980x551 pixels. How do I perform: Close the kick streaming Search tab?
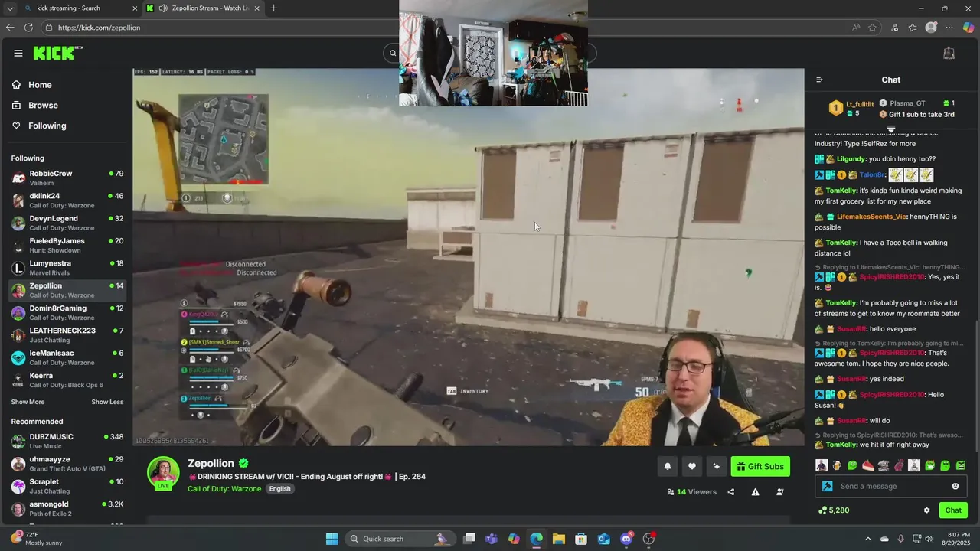click(x=135, y=8)
